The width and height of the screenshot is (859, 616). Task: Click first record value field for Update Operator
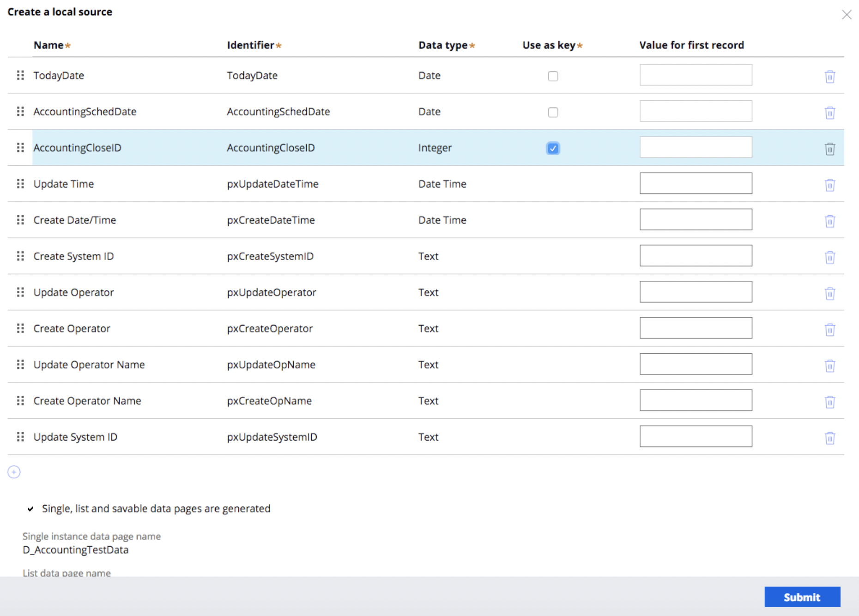[696, 292]
